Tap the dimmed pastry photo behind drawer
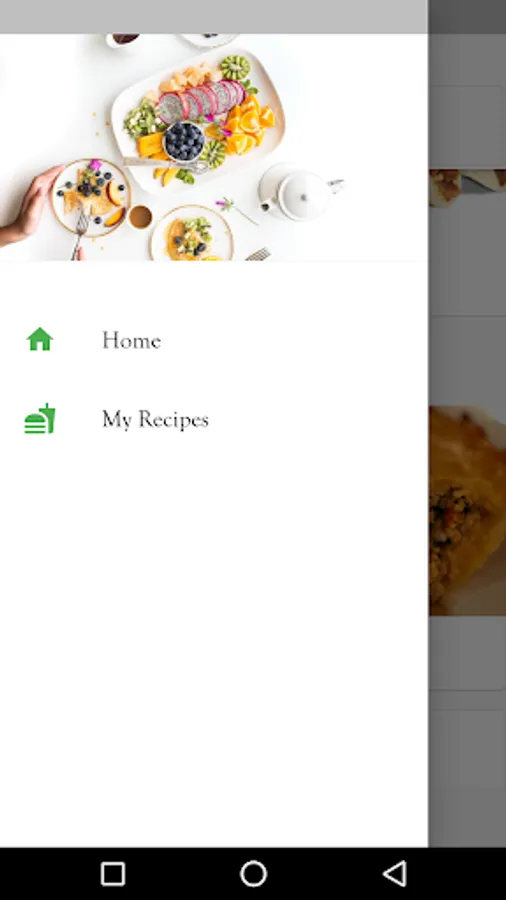The height and width of the screenshot is (900, 506). [x=467, y=510]
